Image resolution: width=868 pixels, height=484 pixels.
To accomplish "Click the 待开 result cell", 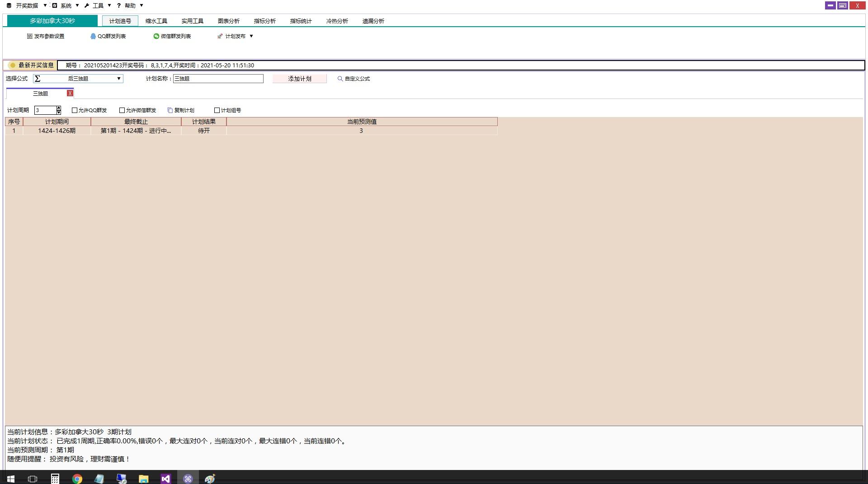I will point(204,131).
